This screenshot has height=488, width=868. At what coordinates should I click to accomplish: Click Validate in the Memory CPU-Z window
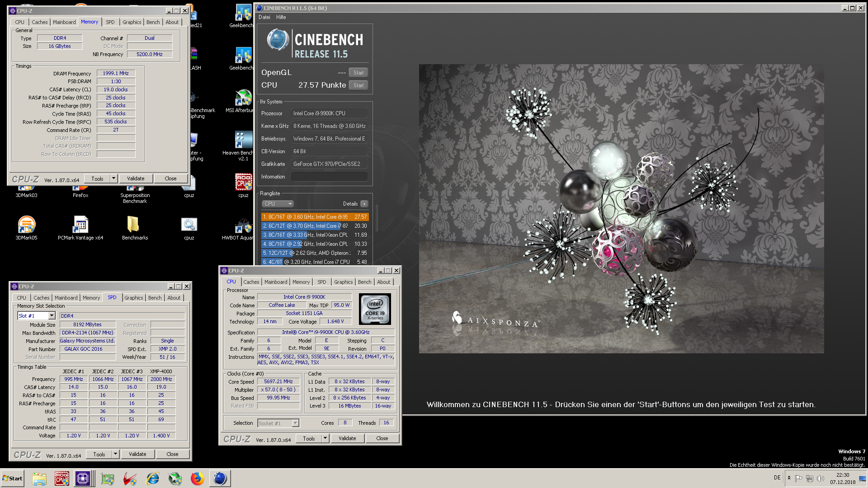pos(136,178)
